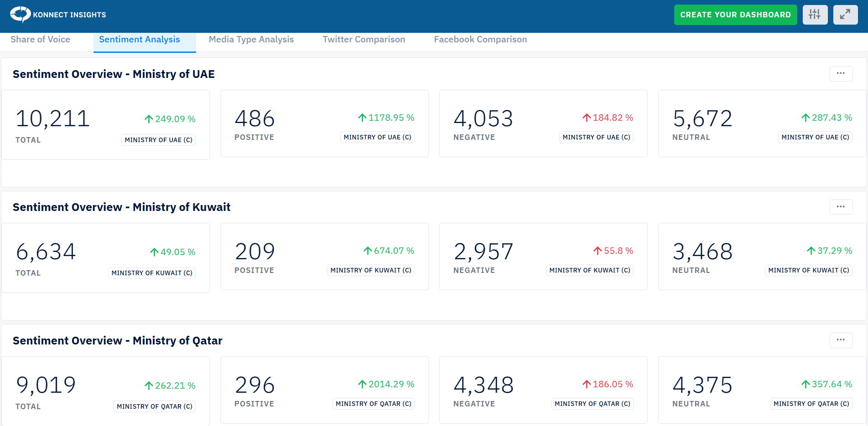Click the 2,957 Negative count for Ministry of Kuwait
Image resolution: width=868 pixels, height=426 pixels.
(484, 251)
